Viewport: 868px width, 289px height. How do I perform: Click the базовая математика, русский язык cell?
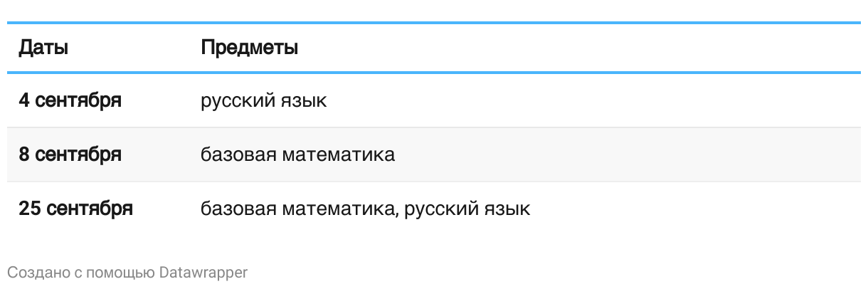365,209
